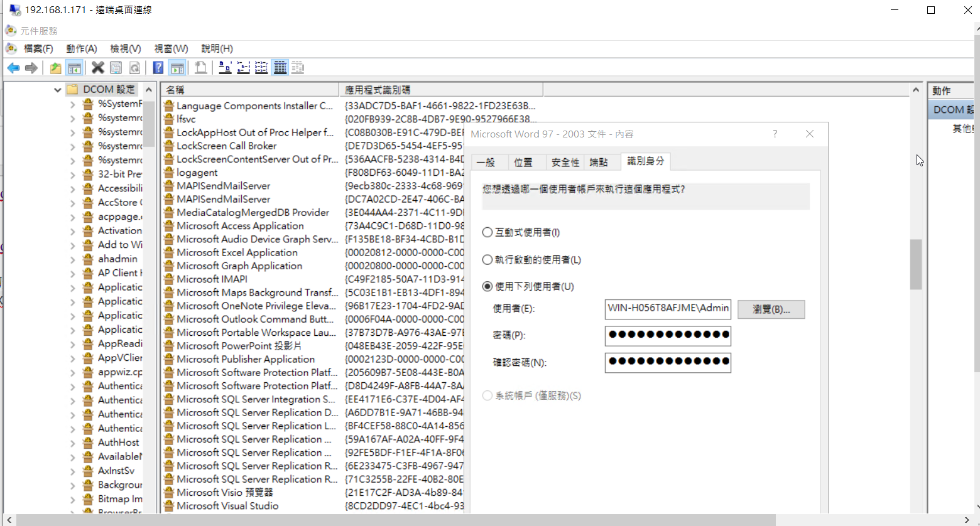Switch to the 安全性 tab

[x=565, y=163]
